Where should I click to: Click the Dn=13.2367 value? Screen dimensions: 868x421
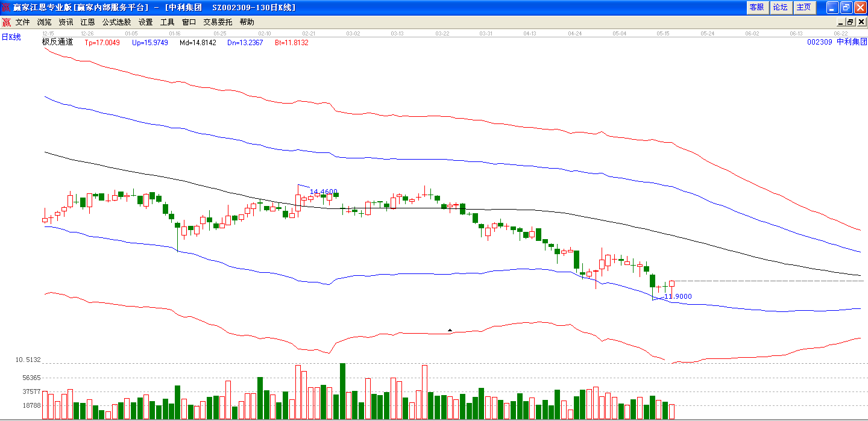pyautogui.click(x=245, y=43)
